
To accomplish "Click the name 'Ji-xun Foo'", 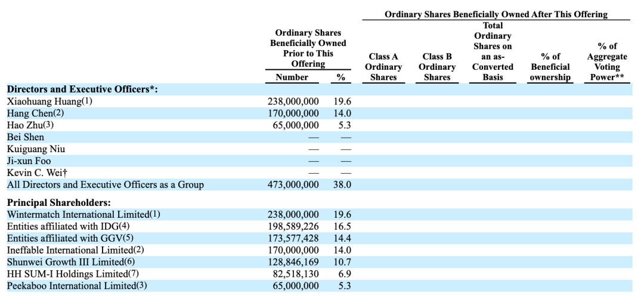I will (x=29, y=161).
